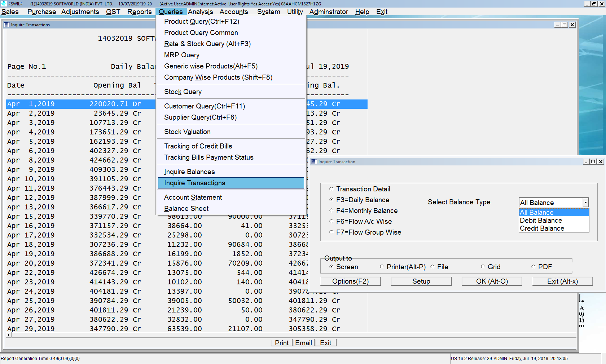The width and height of the screenshot is (606, 364).
Task: Open the GST menu
Action: pos(113,12)
